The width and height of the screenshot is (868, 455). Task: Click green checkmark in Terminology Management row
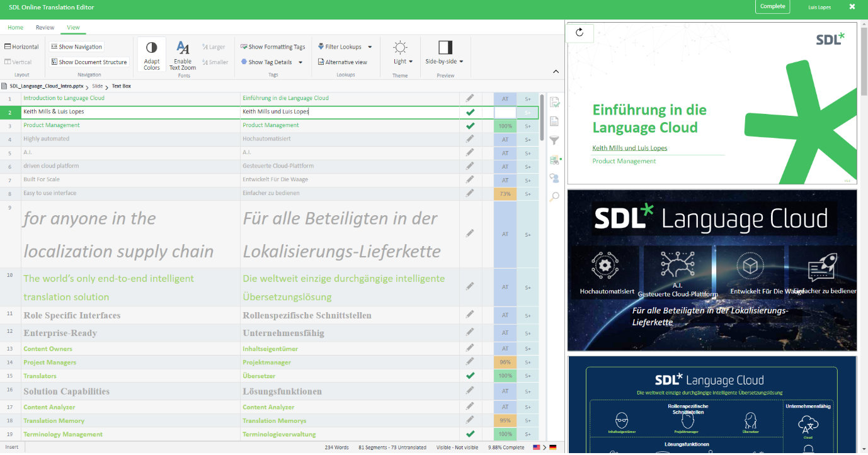[x=470, y=434]
